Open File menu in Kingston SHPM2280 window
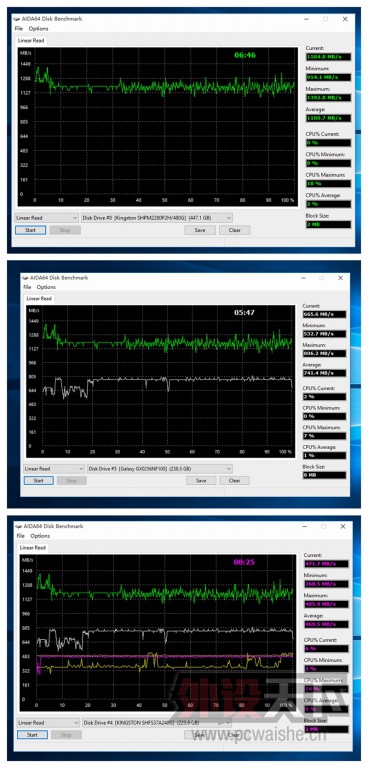Screen dimensions: 368x768 pos(19,28)
